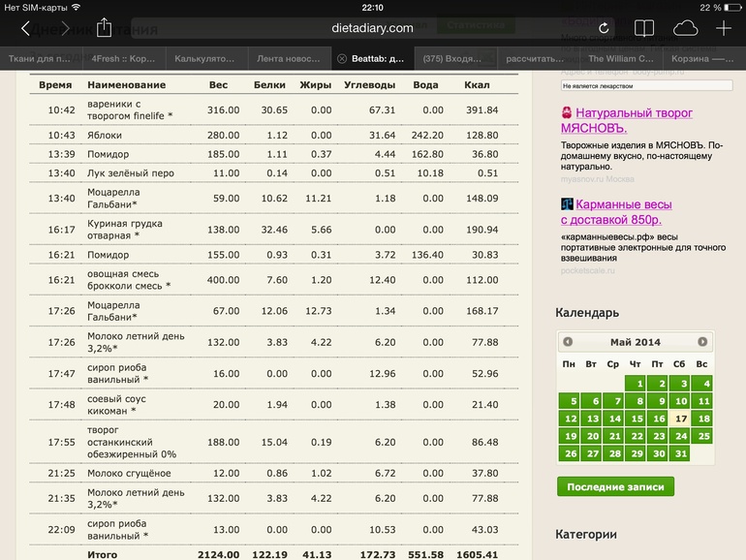
Task: Open the bookmarks book icon
Action: pyautogui.click(x=644, y=29)
